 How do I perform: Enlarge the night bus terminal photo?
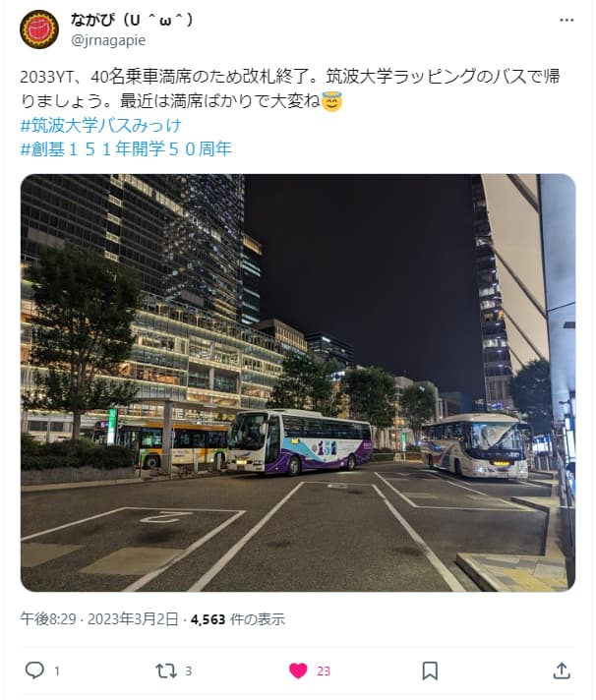[x=298, y=382]
